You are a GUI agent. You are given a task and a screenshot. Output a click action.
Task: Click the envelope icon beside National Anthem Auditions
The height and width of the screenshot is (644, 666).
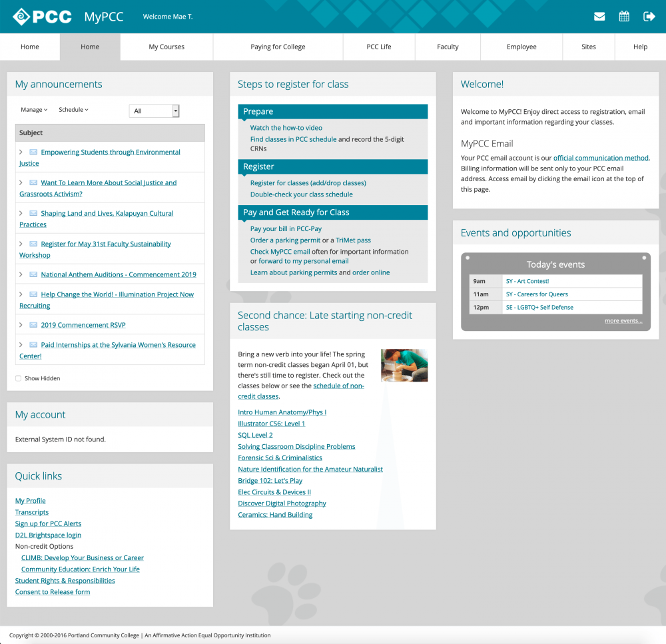click(x=33, y=274)
